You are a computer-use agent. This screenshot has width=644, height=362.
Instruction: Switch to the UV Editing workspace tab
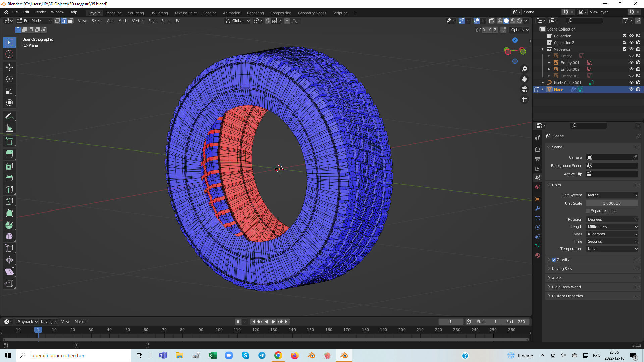(x=159, y=13)
